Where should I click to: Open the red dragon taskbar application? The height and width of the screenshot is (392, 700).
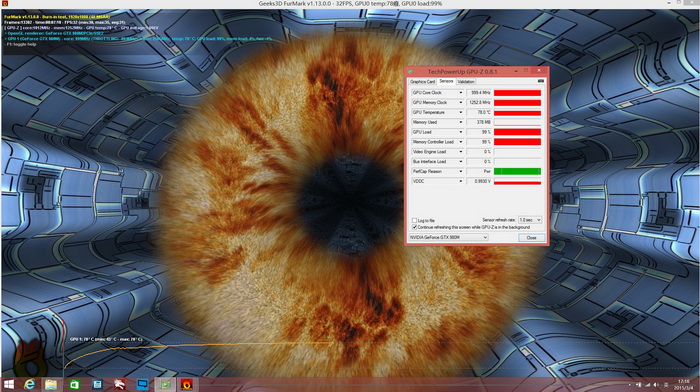pyautogui.click(x=120, y=384)
